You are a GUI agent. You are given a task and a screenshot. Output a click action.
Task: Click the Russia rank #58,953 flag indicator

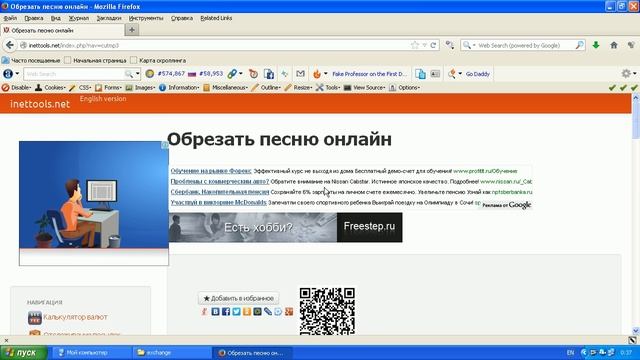[205, 74]
